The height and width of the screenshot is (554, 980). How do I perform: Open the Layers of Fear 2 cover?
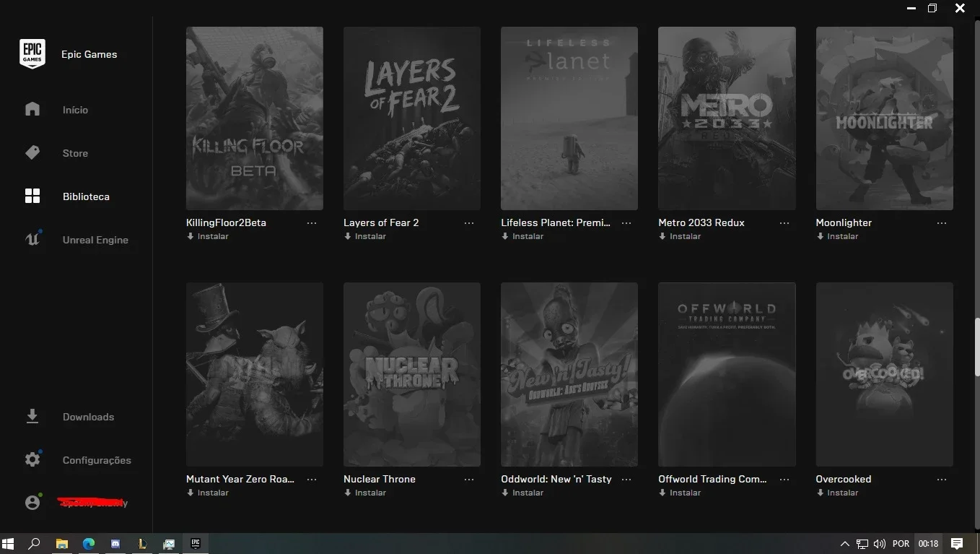pos(412,118)
